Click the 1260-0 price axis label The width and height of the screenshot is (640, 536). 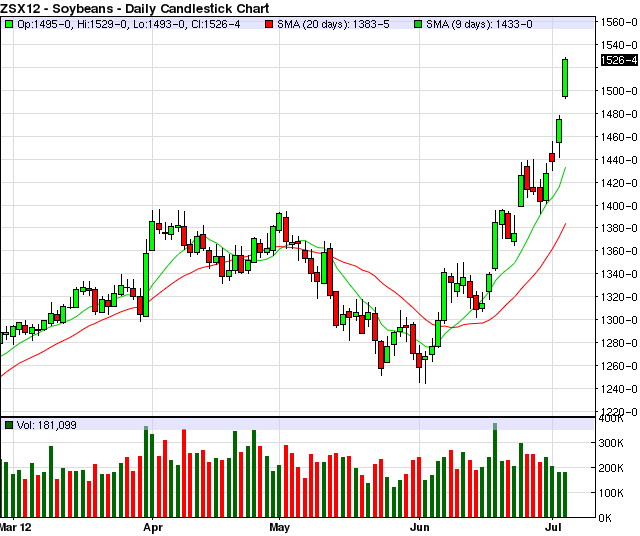(x=619, y=366)
